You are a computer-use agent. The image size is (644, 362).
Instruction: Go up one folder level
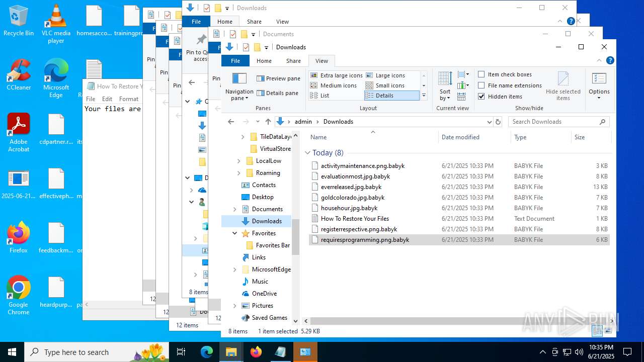point(268,122)
